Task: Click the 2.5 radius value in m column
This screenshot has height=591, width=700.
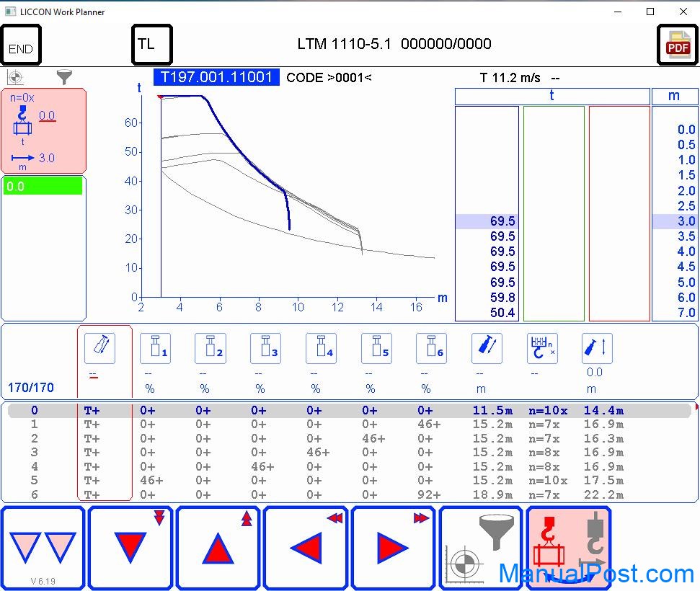Action: 686,206
